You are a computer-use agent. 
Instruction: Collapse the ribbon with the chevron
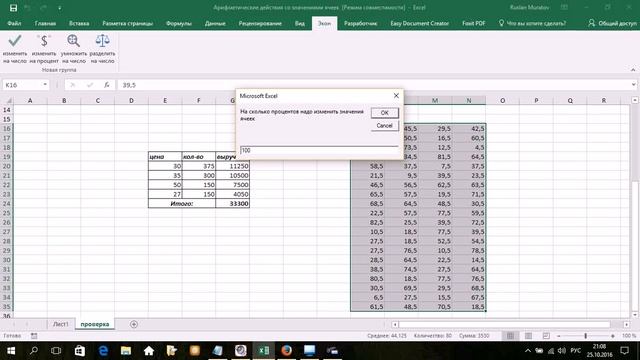[x=633, y=70]
